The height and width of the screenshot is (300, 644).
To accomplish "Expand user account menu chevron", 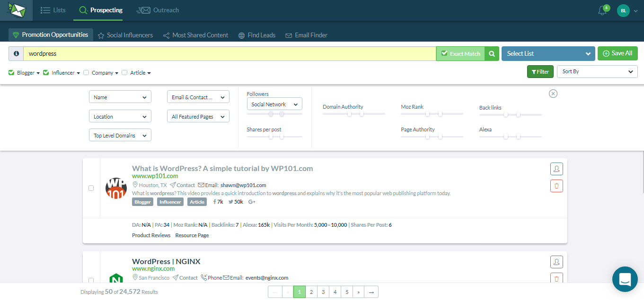I will coord(635,11).
